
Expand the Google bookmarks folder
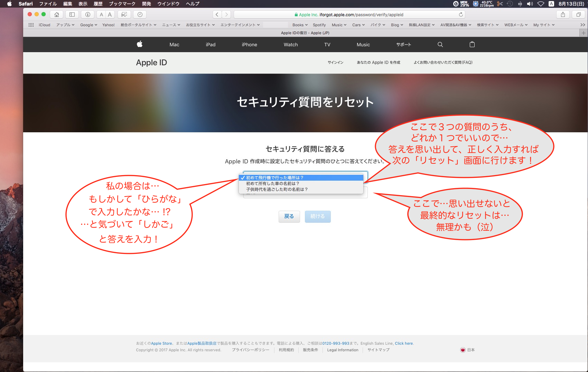(x=88, y=25)
